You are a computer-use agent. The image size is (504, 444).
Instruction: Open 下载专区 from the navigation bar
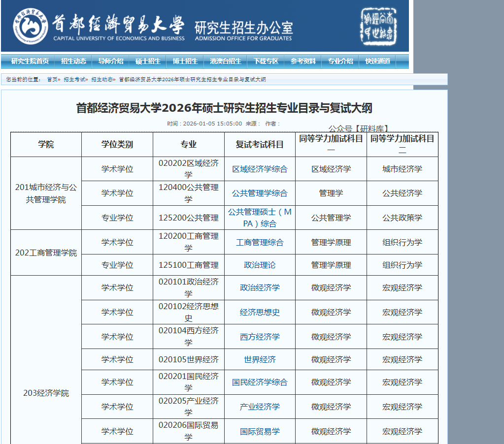pos(266,62)
